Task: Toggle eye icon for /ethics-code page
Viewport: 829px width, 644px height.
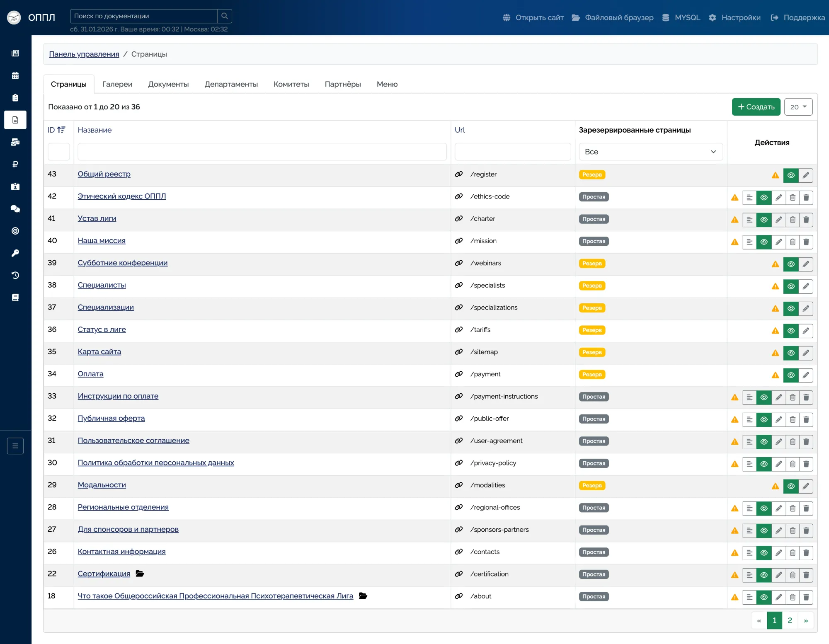Action: point(764,198)
